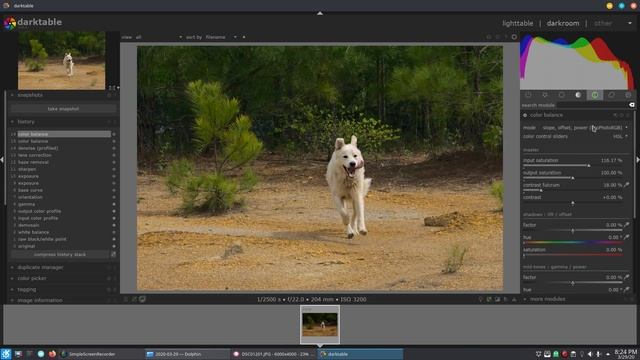Select the base curve history entry

click(x=30, y=190)
